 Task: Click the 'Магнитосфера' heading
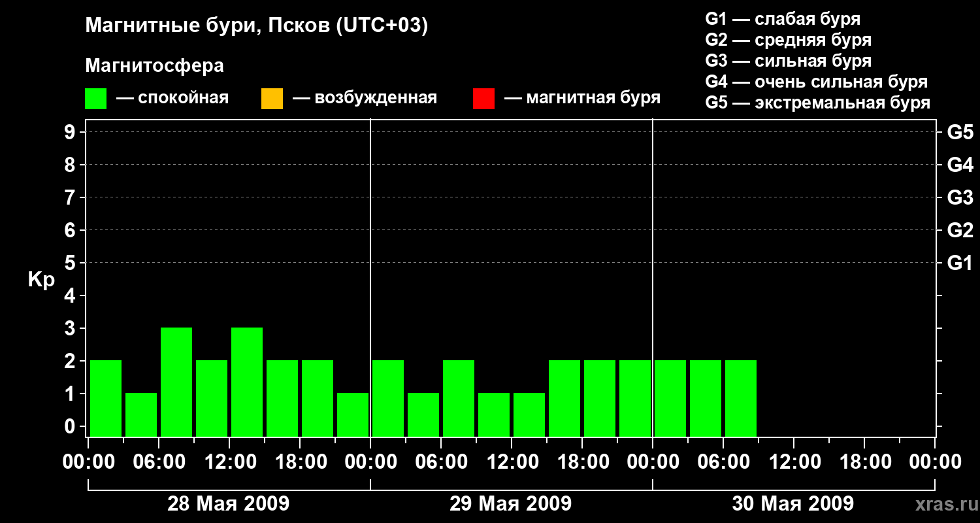coord(155,66)
